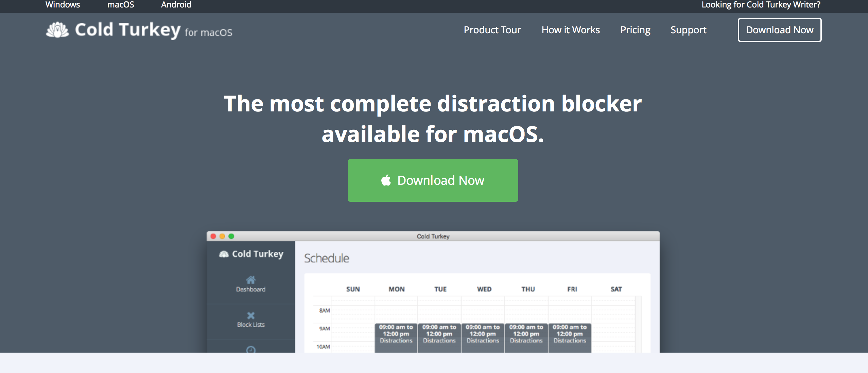Screen dimensions: 868x373
Task: Click the Apple icon on green button
Action: click(x=386, y=180)
